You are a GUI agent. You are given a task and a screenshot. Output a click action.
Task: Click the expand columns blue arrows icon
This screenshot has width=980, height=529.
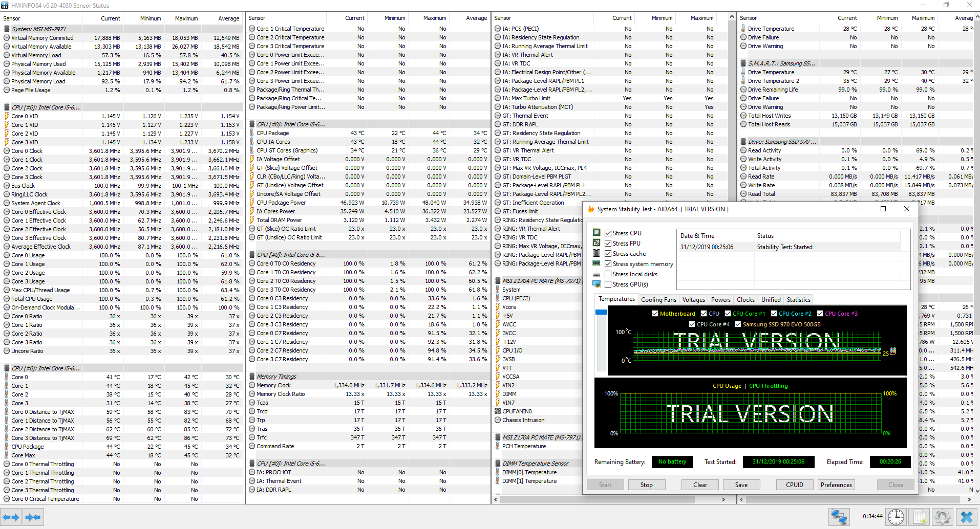(x=11, y=517)
